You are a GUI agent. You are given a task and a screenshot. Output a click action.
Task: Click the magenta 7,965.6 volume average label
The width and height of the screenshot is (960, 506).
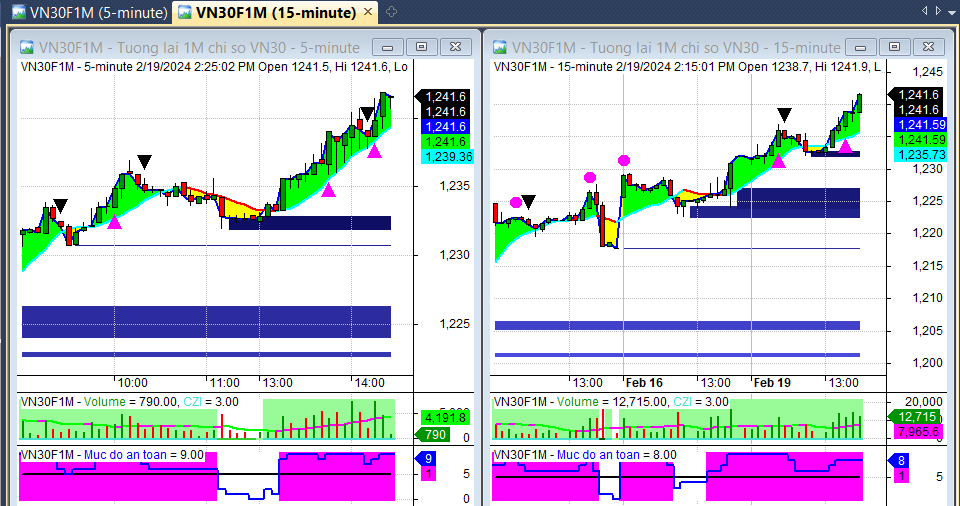[918, 432]
